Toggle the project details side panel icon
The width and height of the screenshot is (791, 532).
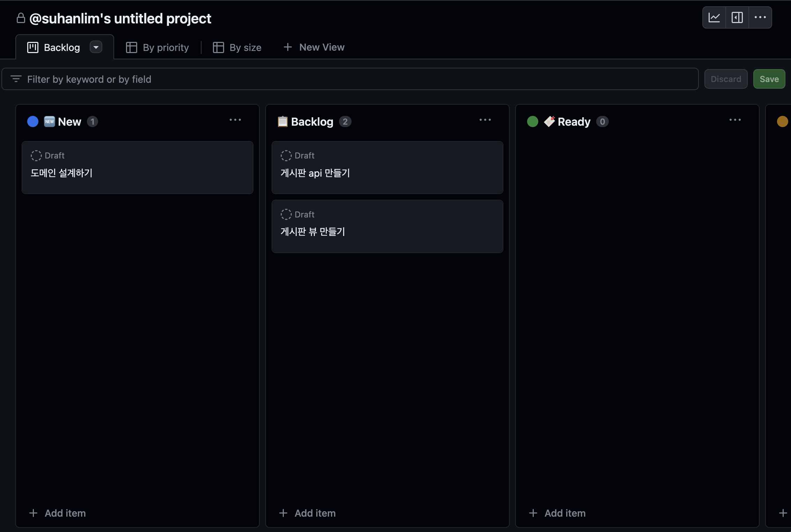737,17
